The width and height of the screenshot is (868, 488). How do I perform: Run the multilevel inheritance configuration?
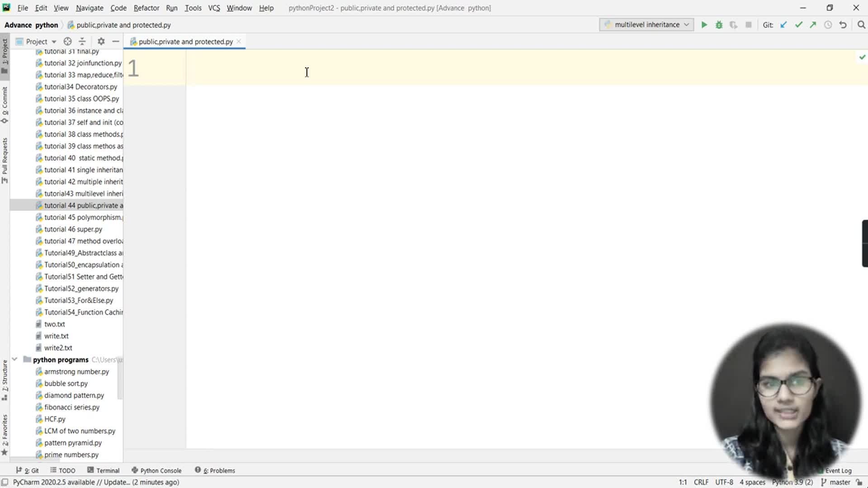(704, 25)
